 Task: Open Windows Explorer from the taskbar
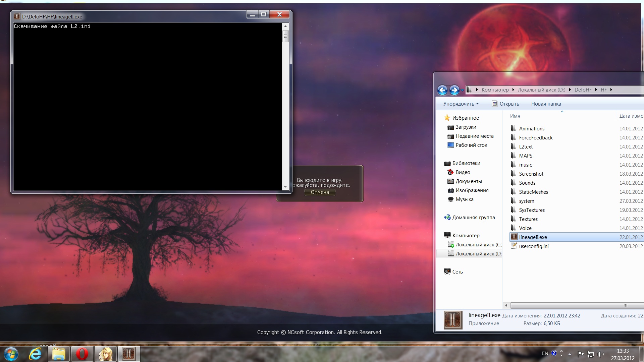pyautogui.click(x=58, y=354)
